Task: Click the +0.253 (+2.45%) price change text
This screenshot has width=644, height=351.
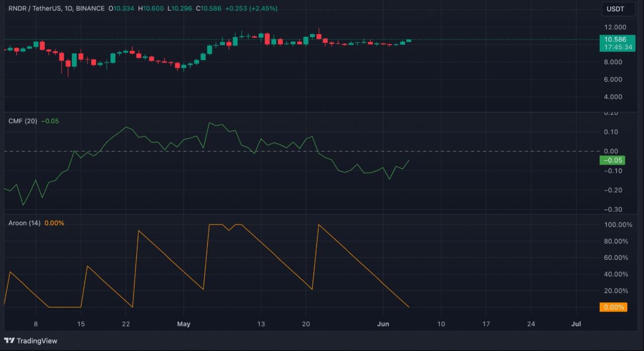Action: pyautogui.click(x=251, y=9)
